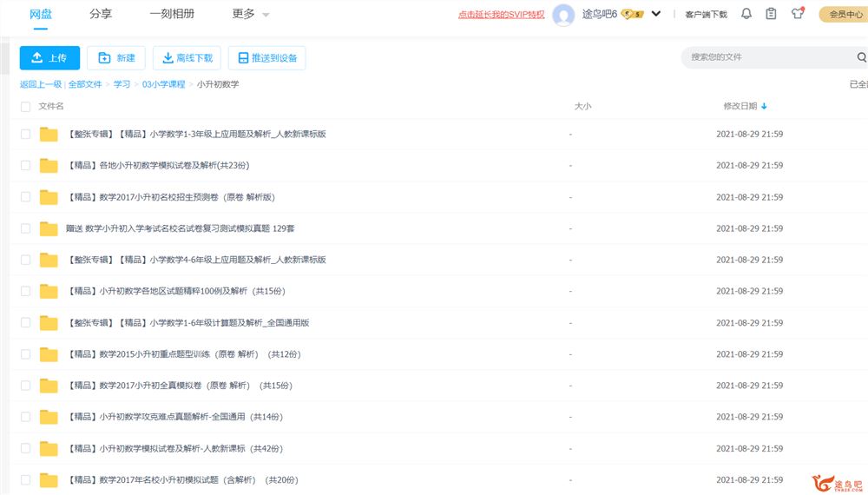
Task: Check the box for 数学2017年名校小升初模拟试题
Action: click(25, 480)
